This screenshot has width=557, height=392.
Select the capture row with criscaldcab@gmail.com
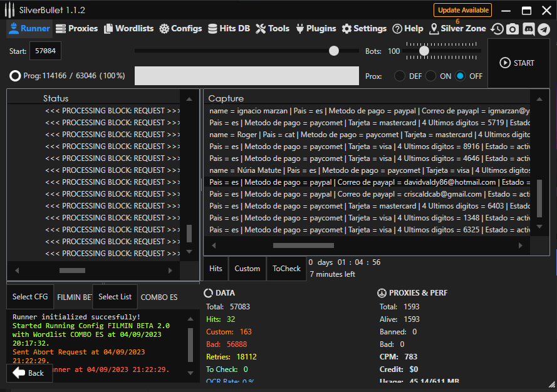point(367,194)
